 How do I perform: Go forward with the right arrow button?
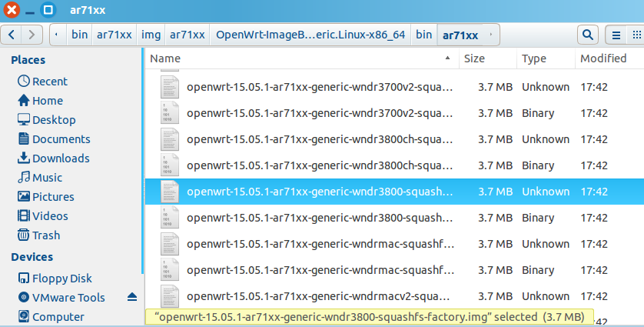pyautogui.click(x=32, y=35)
